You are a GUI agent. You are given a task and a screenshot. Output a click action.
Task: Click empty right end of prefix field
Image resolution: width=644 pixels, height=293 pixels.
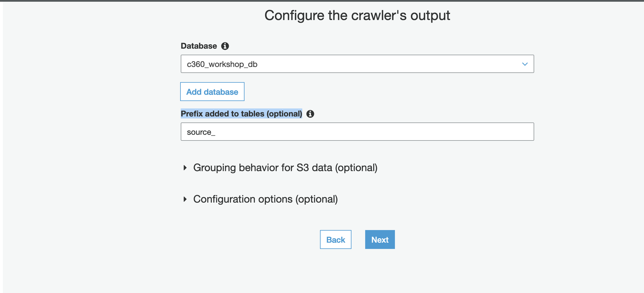pyautogui.click(x=509, y=132)
